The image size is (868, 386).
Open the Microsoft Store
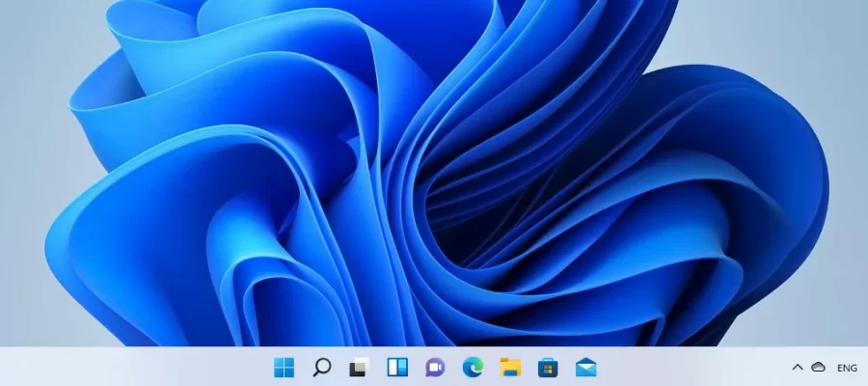click(548, 367)
